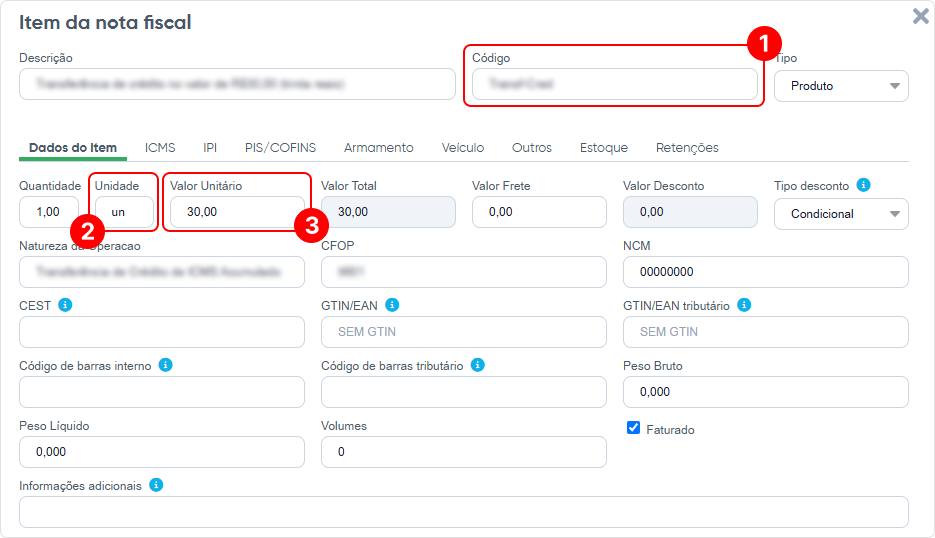Click the Valor Frete input field
The width and height of the screenshot is (935, 538).
[x=539, y=212]
